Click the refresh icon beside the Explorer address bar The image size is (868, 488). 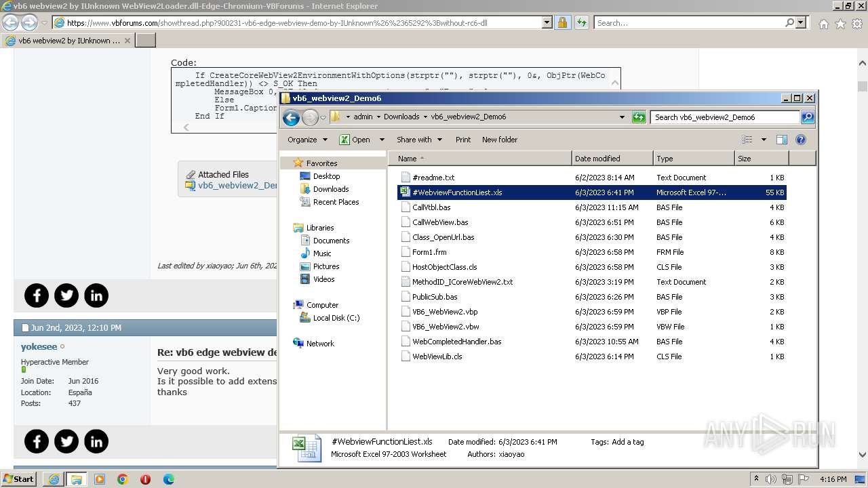pyautogui.click(x=639, y=117)
